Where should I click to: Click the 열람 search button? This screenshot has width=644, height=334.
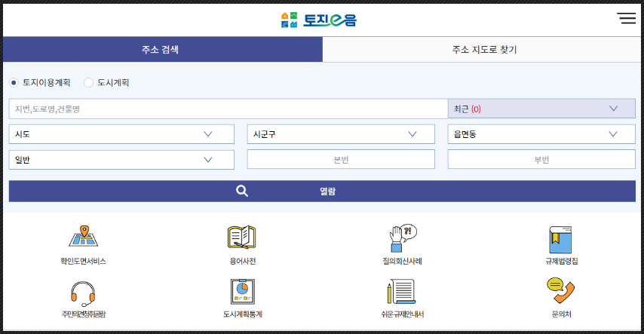[322, 191]
